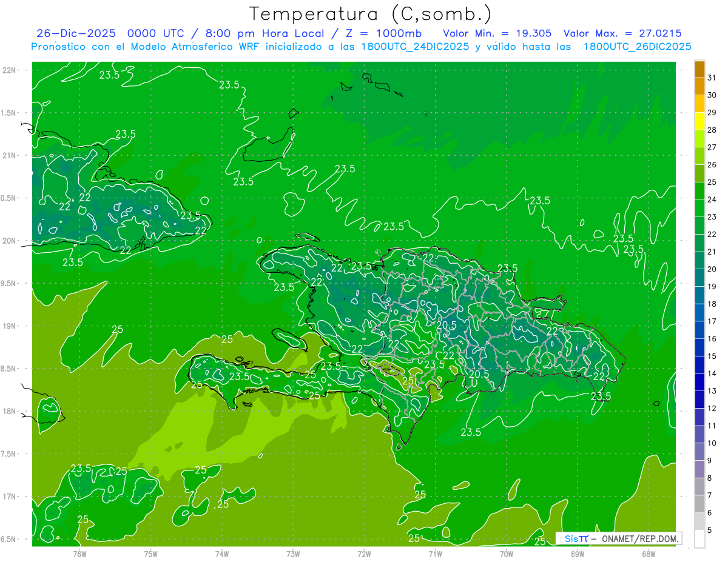Click the latitude axis label "17N"
The height and width of the screenshot is (562, 728).
[10, 497]
